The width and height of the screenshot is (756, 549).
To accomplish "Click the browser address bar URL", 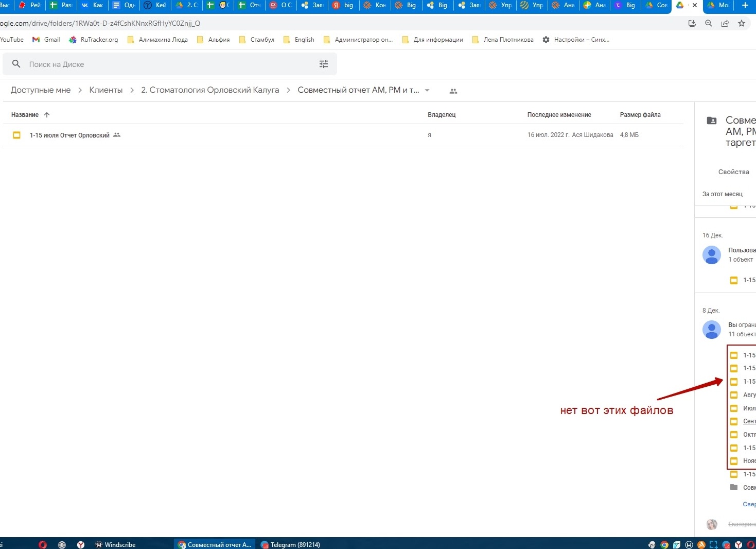I will 100,23.
